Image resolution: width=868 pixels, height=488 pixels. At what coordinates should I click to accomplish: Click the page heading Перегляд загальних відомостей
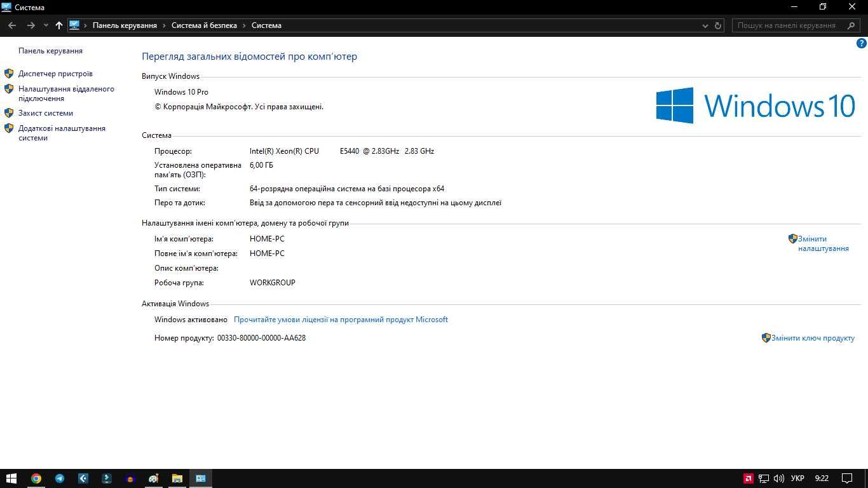[x=249, y=57]
